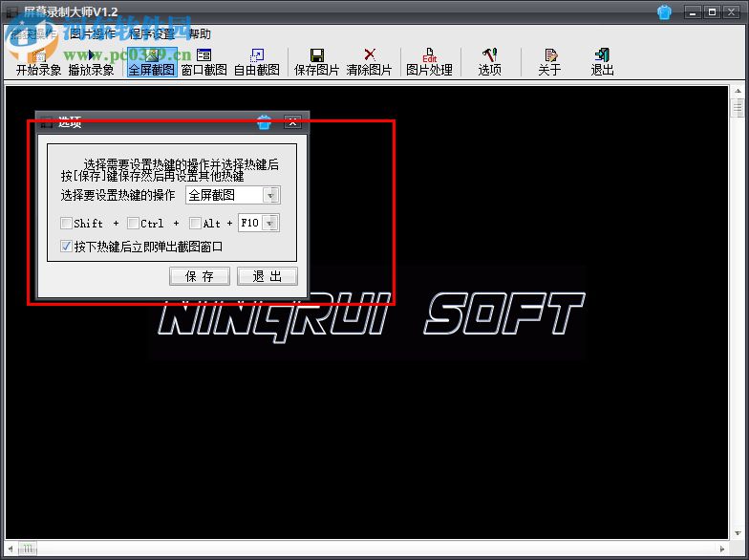749x560 pixels.
Task: Click the blue shirt icon in 选项 dialog
Action: click(264, 122)
